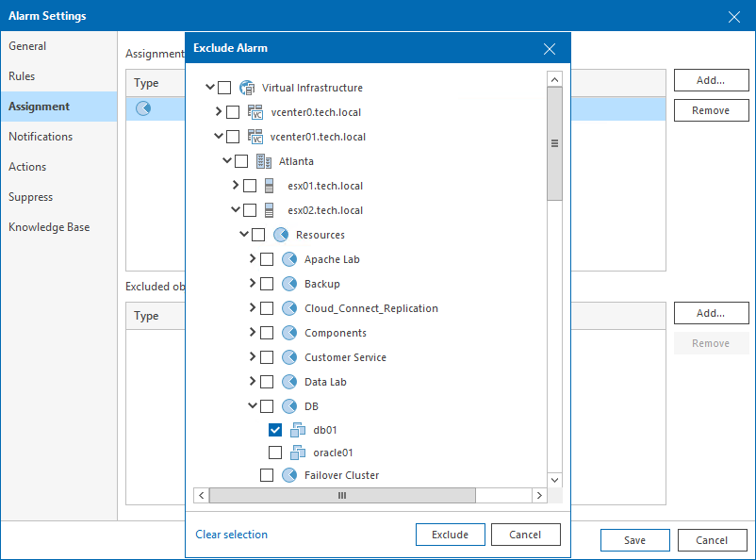Expand the Customer Service node
The height and width of the screenshot is (560, 756).
click(253, 357)
